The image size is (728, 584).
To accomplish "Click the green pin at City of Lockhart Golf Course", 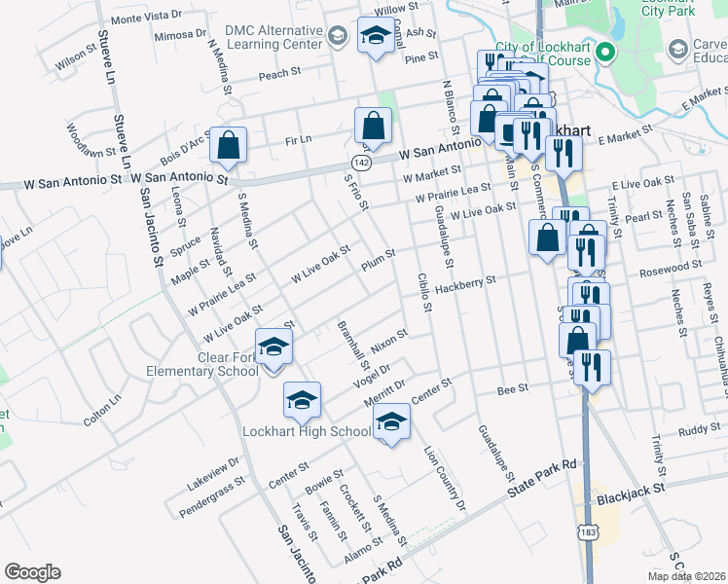I will pyautogui.click(x=605, y=53).
